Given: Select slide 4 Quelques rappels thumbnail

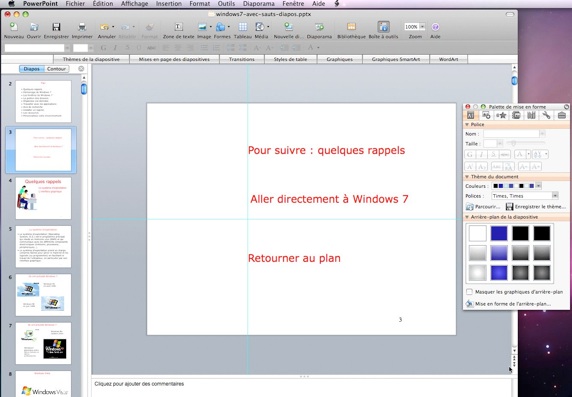Looking at the screenshot, I should coord(43,198).
